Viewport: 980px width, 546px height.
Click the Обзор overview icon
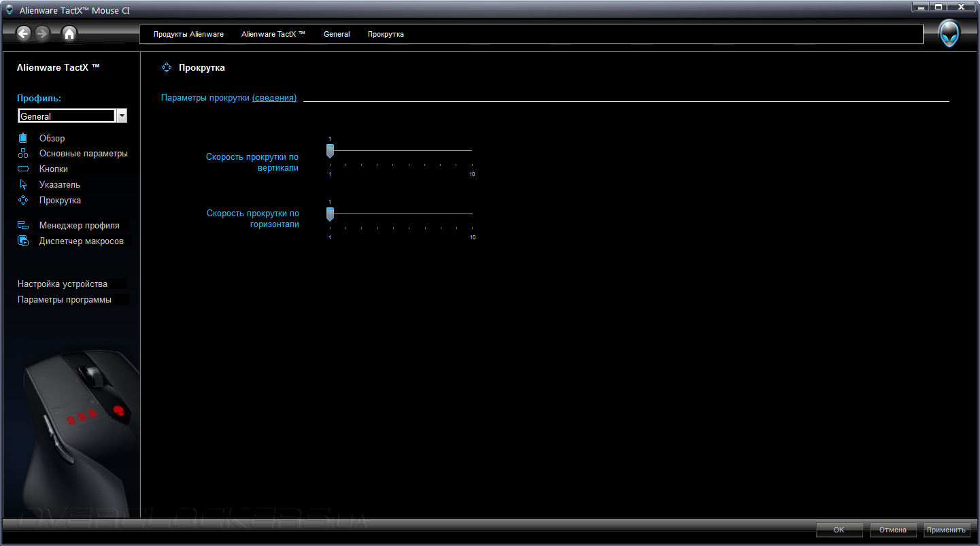tap(23, 138)
